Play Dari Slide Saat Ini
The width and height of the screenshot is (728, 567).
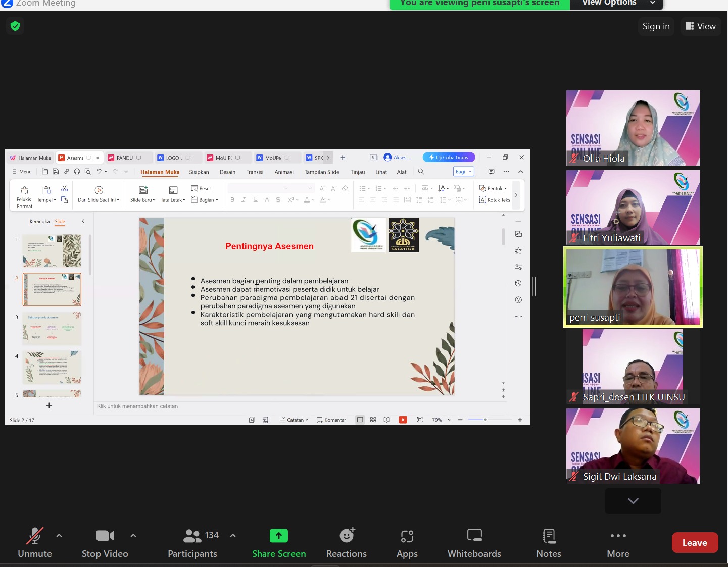tap(99, 194)
